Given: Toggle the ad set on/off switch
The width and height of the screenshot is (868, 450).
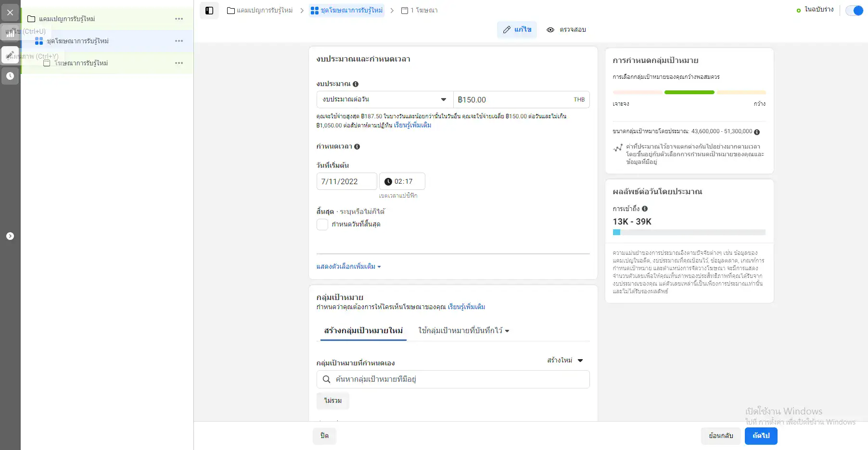Looking at the screenshot, I should click(855, 11).
